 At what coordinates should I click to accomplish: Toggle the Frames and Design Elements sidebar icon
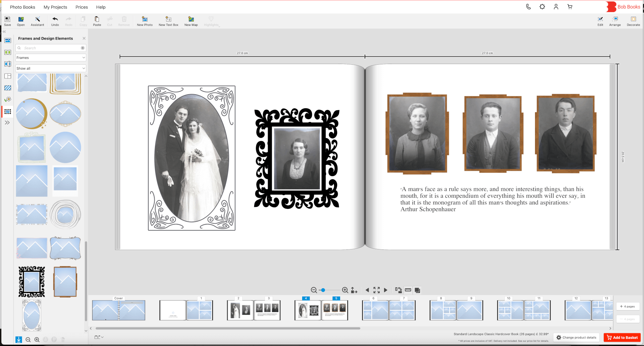click(x=8, y=112)
